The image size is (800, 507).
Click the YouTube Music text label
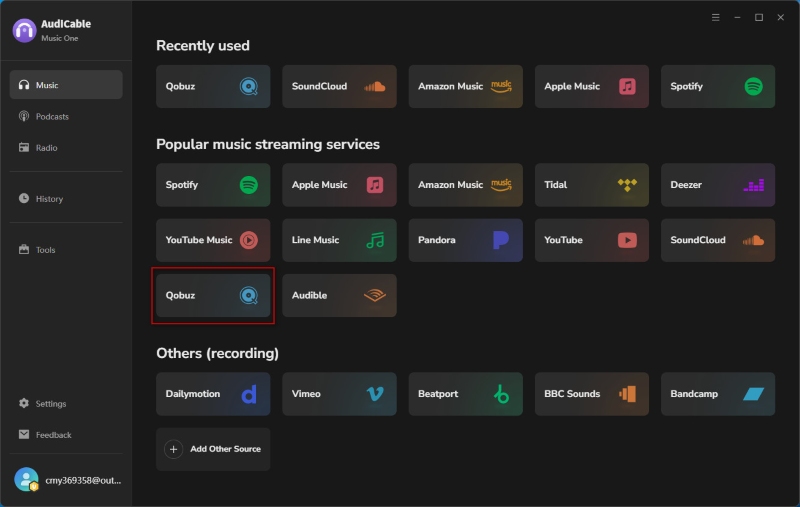pyautogui.click(x=198, y=240)
